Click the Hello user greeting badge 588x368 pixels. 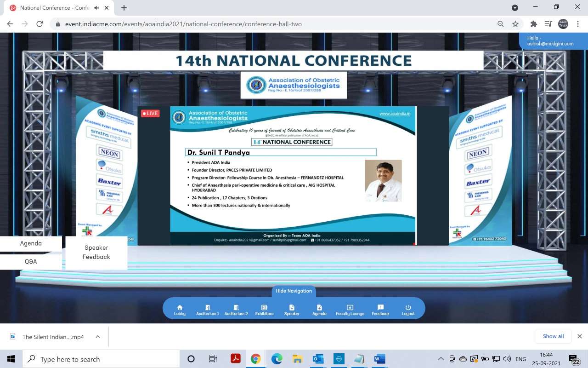(554, 41)
